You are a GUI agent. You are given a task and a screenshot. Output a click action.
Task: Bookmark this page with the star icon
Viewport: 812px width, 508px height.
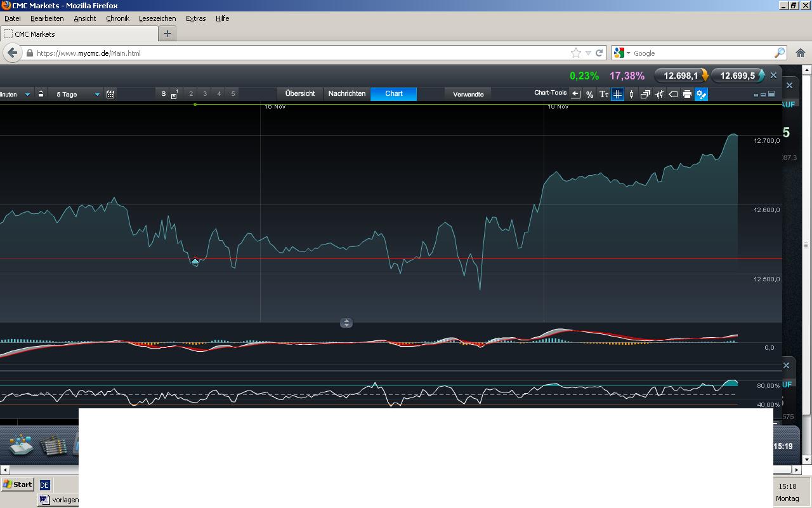point(576,53)
